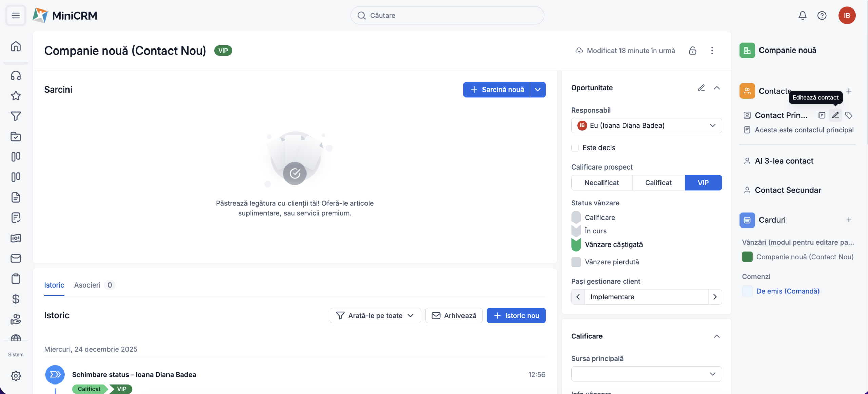Select Calificat prospect qualification
Image resolution: width=868 pixels, height=394 pixels.
(658, 183)
